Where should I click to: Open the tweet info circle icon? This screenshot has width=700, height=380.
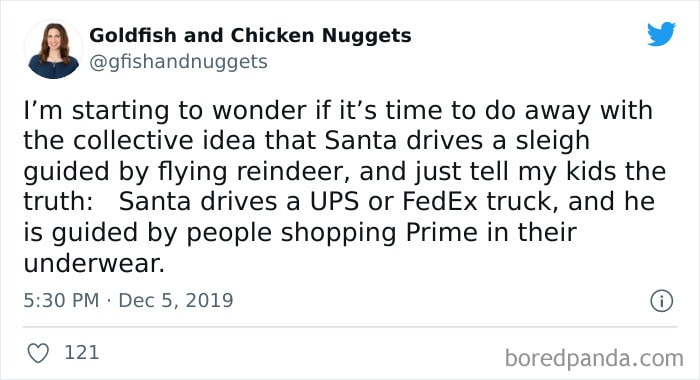(661, 301)
